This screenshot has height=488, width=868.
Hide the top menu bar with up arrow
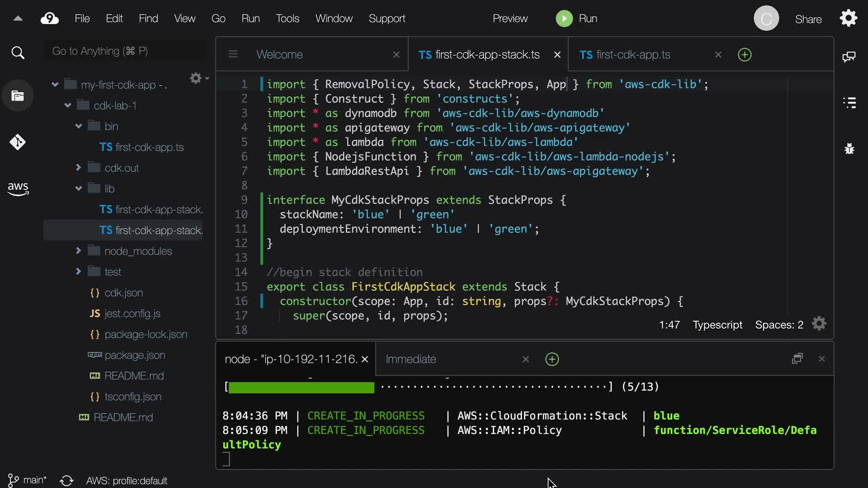coord(18,19)
